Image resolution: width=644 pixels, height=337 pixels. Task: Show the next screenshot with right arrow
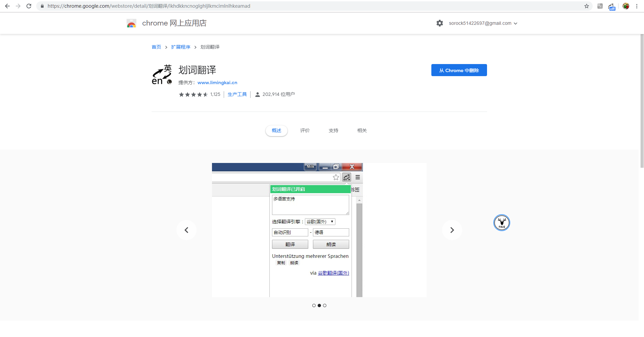pyautogui.click(x=452, y=230)
